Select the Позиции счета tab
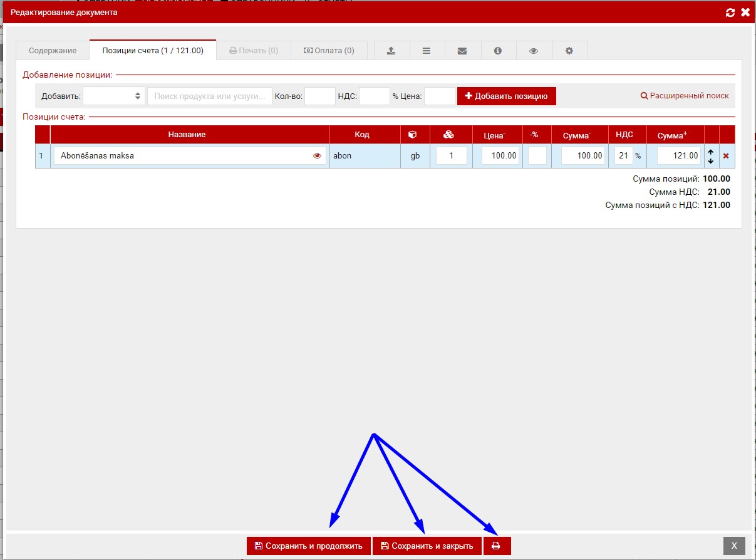The width and height of the screenshot is (756, 560). [153, 51]
